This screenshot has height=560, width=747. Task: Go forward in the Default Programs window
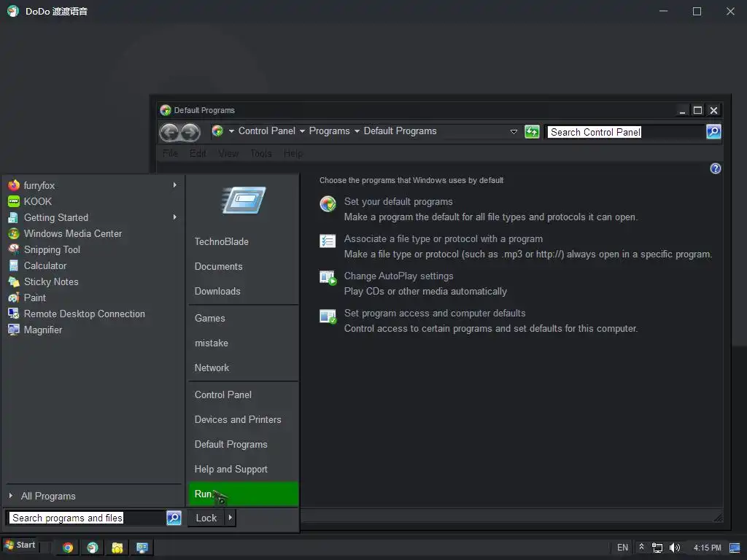[x=190, y=133]
